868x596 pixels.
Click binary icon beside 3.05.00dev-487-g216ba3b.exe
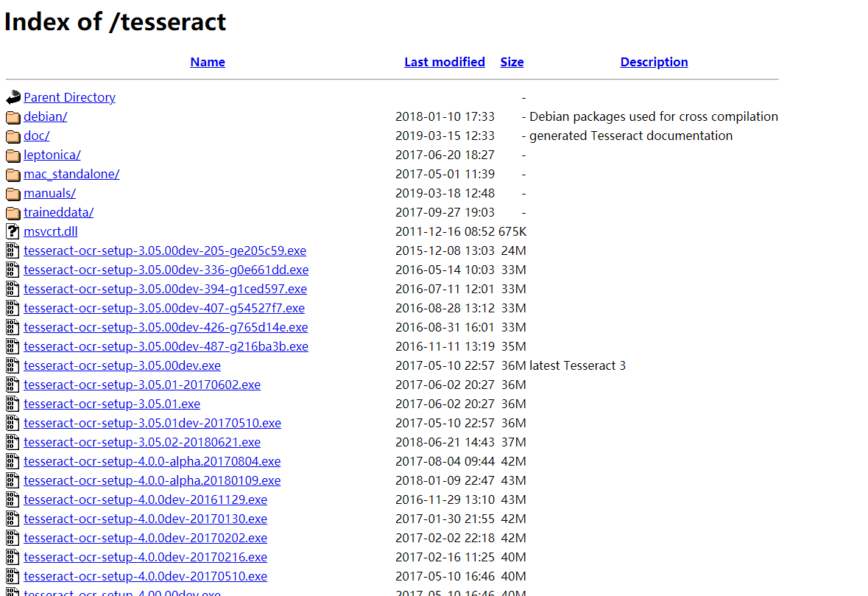click(13, 347)
